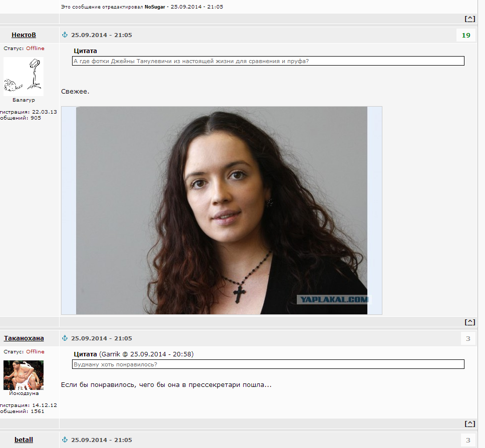The width and height of the screenshot is (485, 448).
Task: Click the 3 rating on Таканохана's post
Action: pos(468,338)
